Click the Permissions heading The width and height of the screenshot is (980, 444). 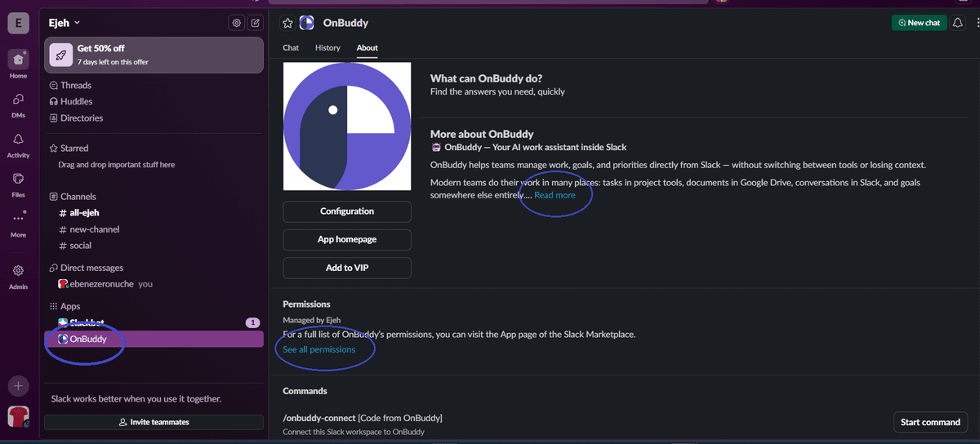click(x=306, y=304)
